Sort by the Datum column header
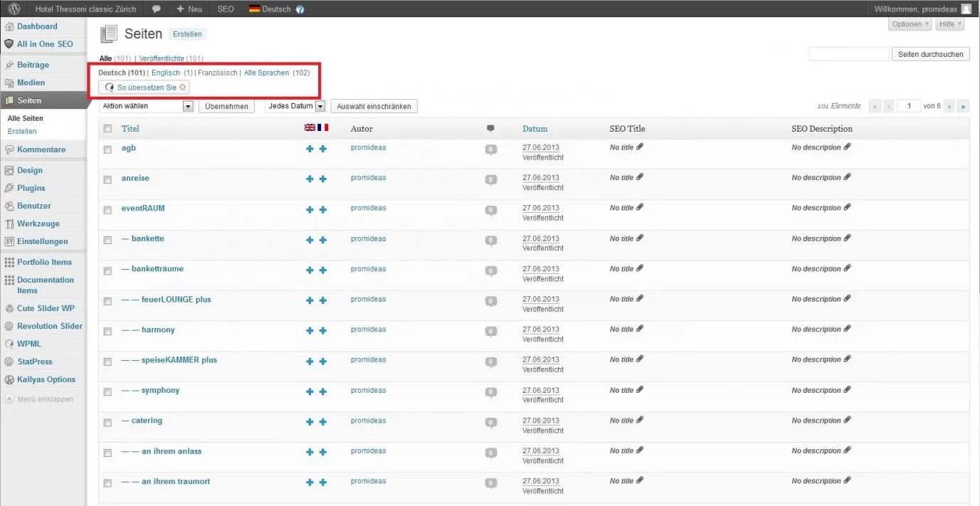 pyautogui.click(x=535, y=129)
